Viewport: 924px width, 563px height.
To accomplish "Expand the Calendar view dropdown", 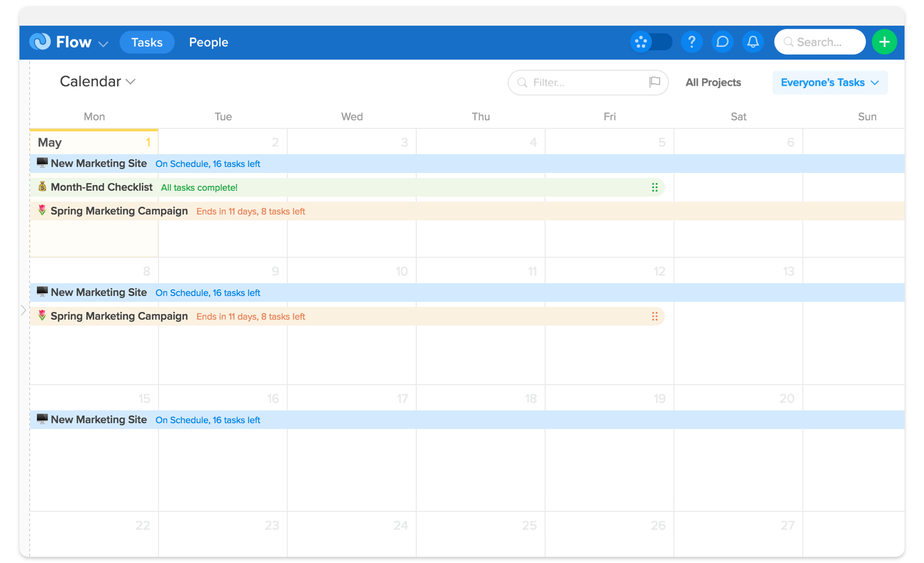I will (97, 81).
